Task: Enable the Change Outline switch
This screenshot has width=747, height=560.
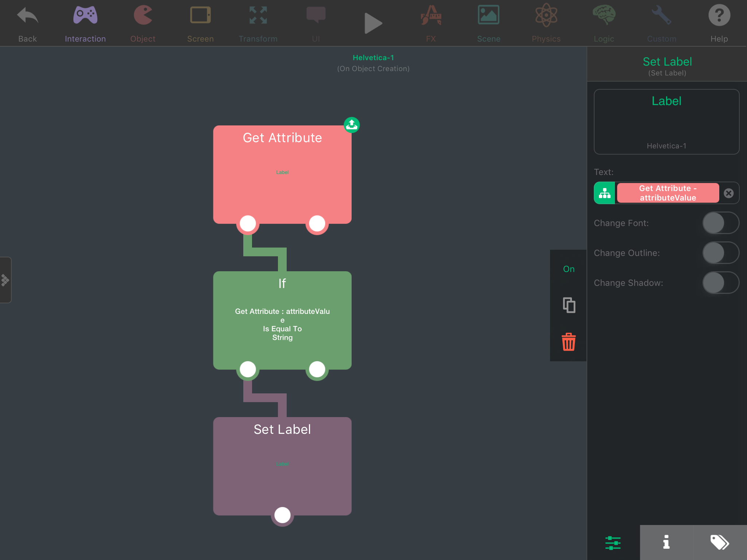Action: tap(720, 253)
